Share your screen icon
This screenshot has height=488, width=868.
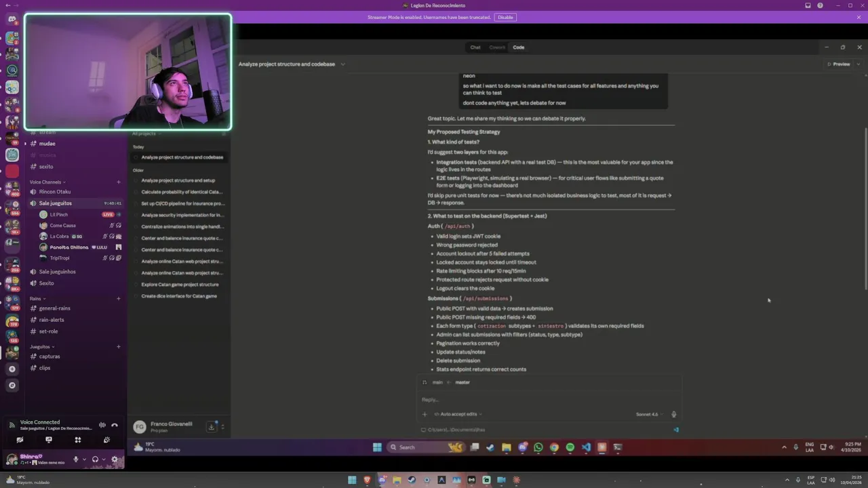(49, 440)
